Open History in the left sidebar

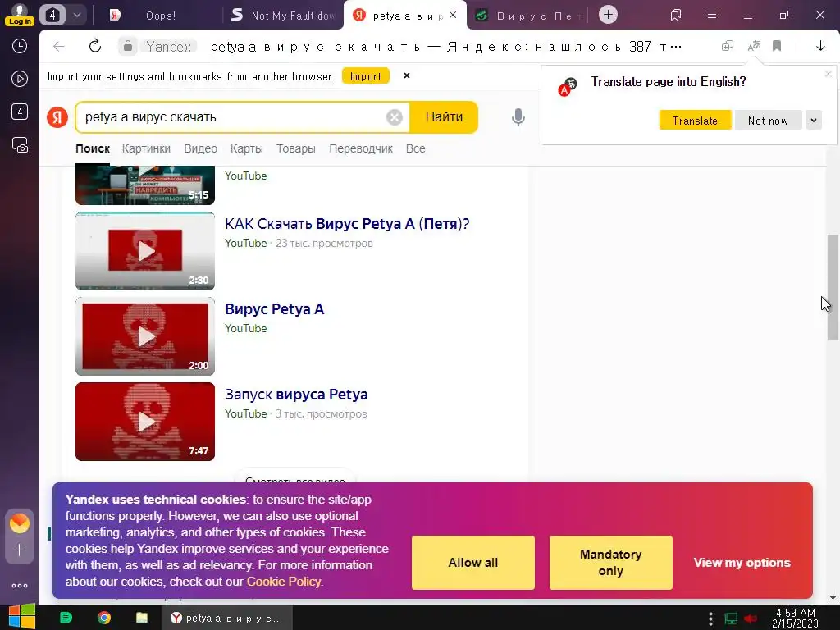tap(20, 46)
